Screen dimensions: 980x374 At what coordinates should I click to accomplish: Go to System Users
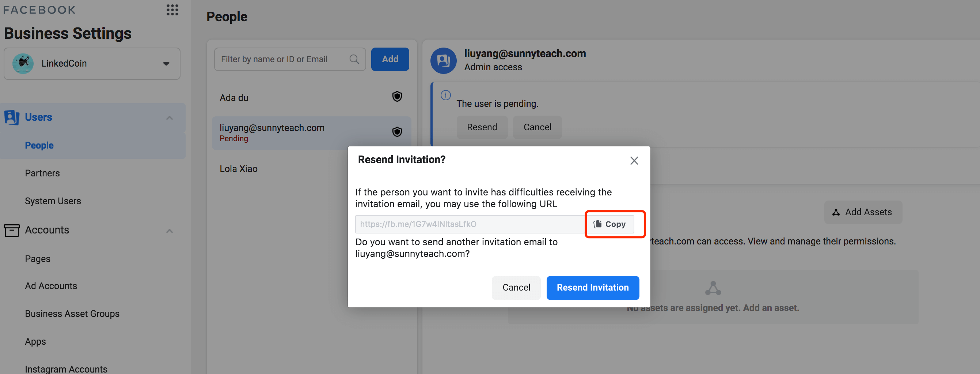(53, 201)
